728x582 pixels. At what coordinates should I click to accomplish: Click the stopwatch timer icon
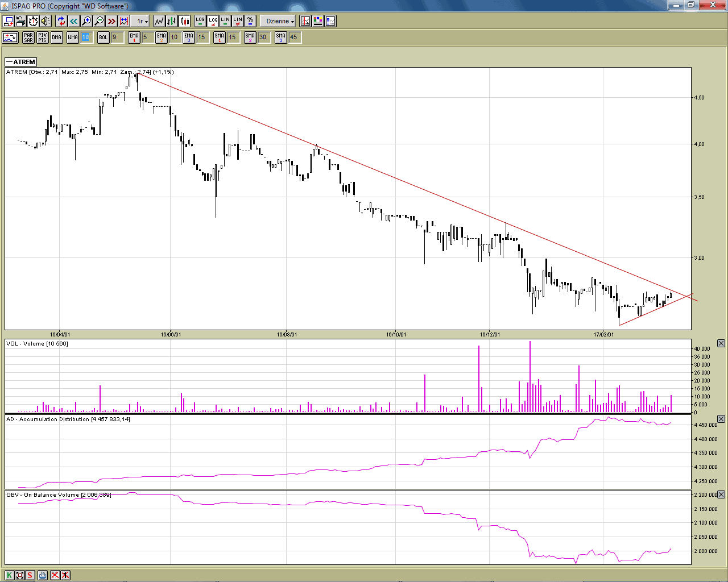coord(33,21)
